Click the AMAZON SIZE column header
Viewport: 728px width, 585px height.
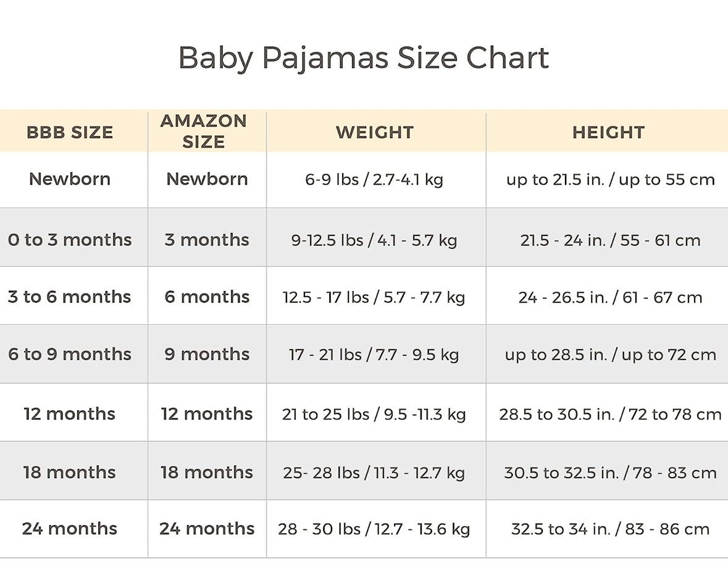[x=204, y=131]
